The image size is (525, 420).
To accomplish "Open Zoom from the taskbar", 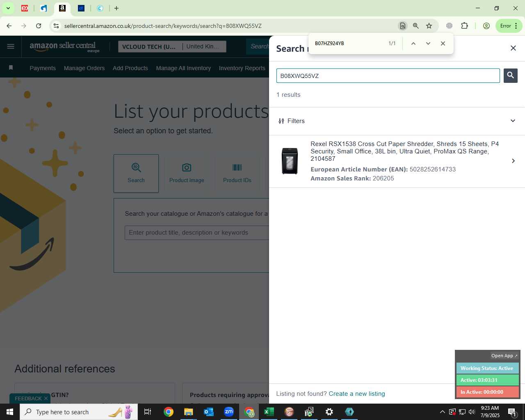I will pyautogui.click(x=229, y=412).
